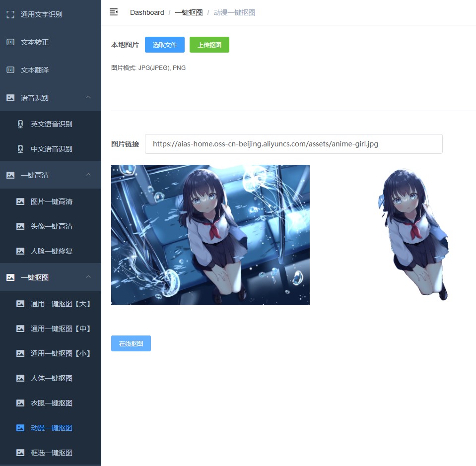
Task: Collapse the 一键抠图 submenu chevron
Action: coord(88,276)
